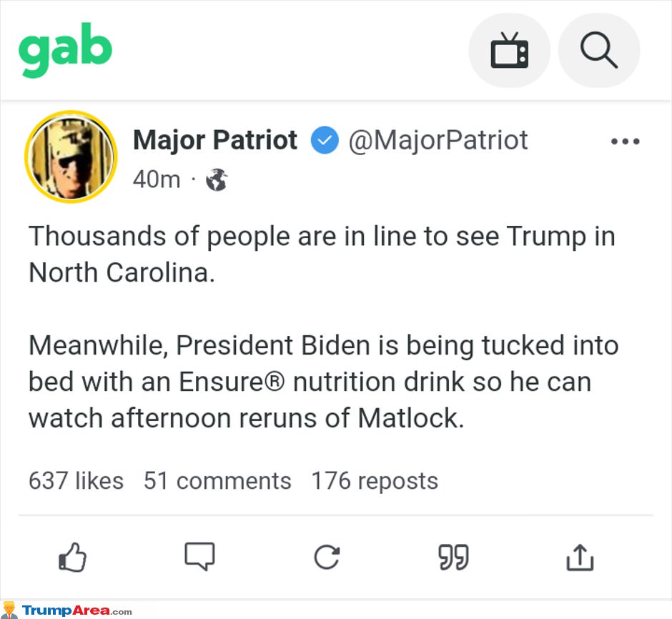
Task: Share the post with upload icon
Action: [x=580, y=557]
